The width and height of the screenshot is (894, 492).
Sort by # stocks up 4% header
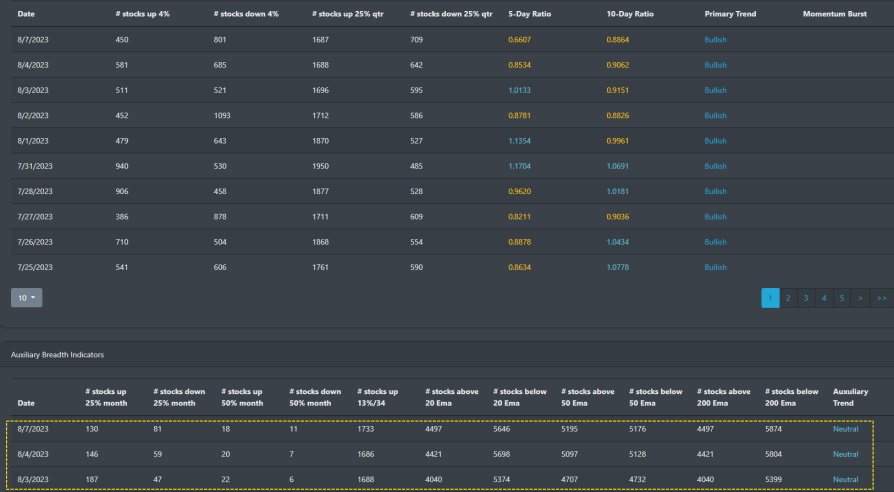143,14
